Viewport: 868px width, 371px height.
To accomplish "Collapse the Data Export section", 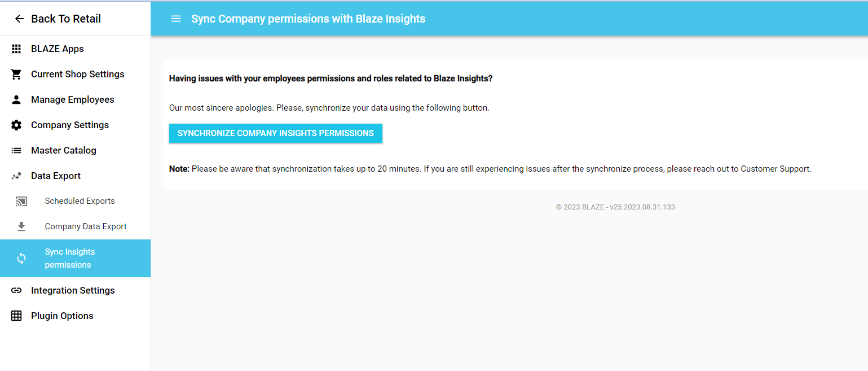I will (75, 176).
